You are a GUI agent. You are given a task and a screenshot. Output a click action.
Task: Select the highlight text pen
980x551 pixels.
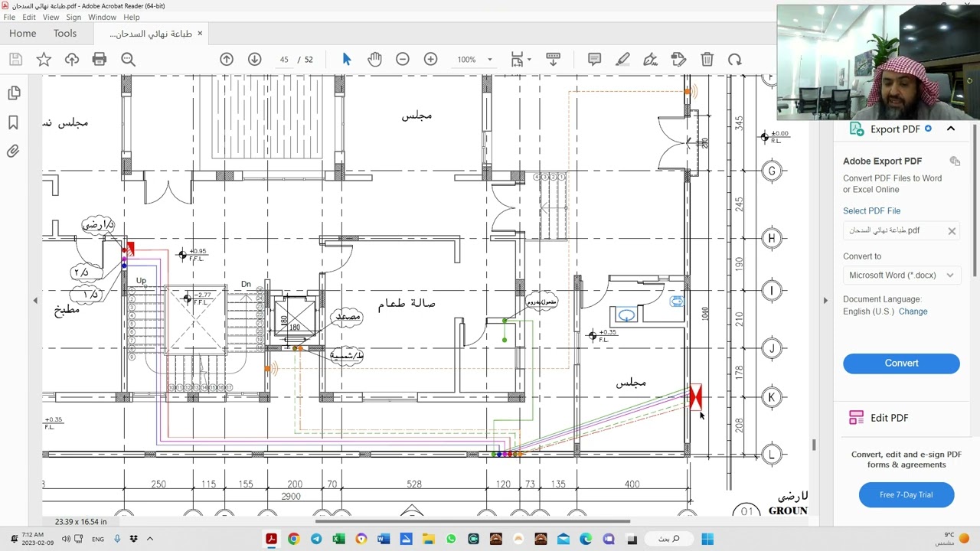click(x=622, y=60)
